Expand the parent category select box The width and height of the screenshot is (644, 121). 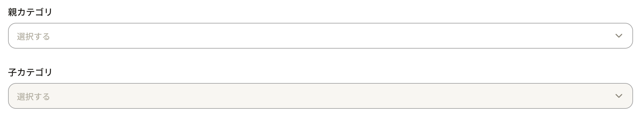click(320, 36)
